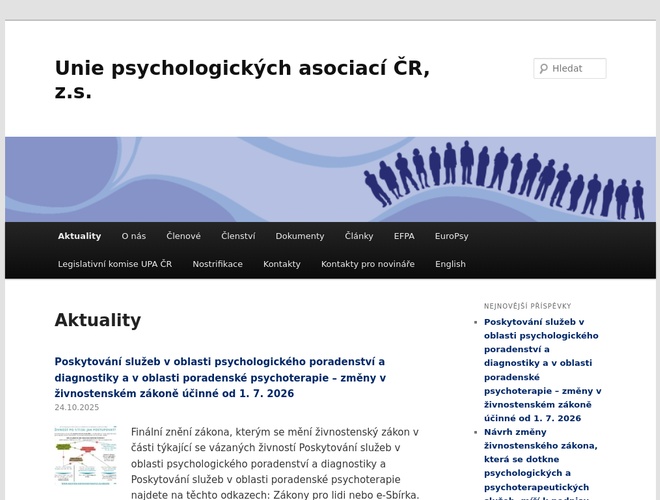Open the EFPA page
Viewport: 660px width, 500px height.
(404, 236)
